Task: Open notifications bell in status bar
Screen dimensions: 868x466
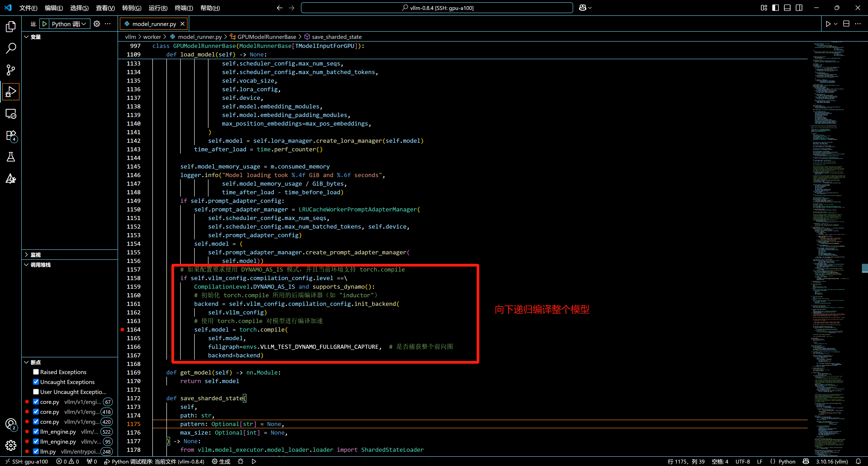Action: 858,461
